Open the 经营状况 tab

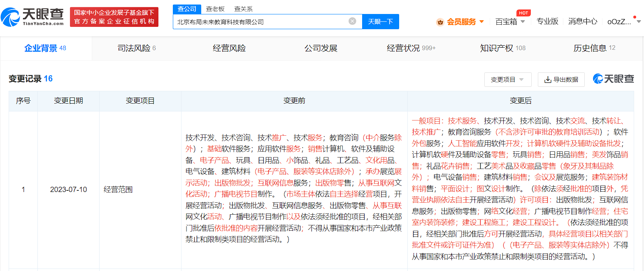[x=411, y=48]
